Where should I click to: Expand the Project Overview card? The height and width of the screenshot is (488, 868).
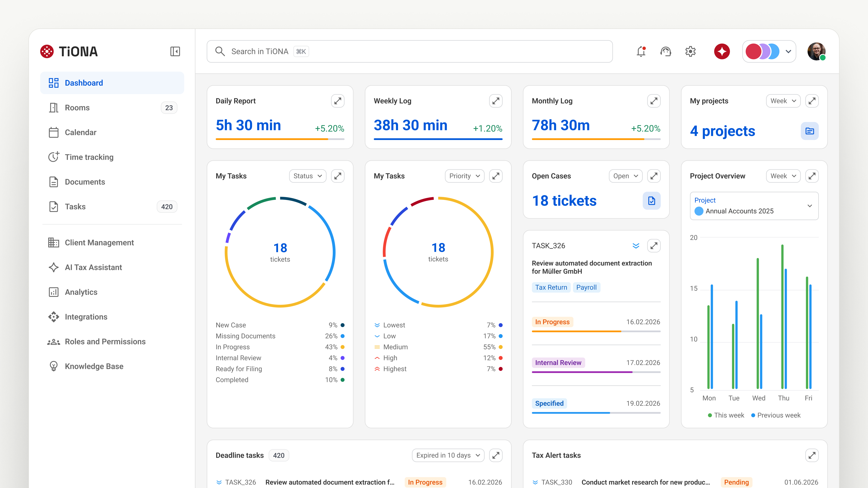(x=812, y=176)
